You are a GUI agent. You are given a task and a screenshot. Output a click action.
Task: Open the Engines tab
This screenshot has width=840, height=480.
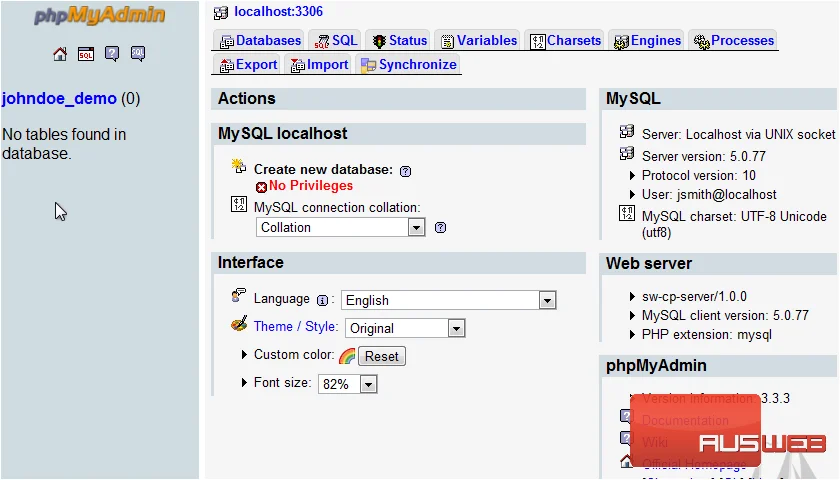647,41
